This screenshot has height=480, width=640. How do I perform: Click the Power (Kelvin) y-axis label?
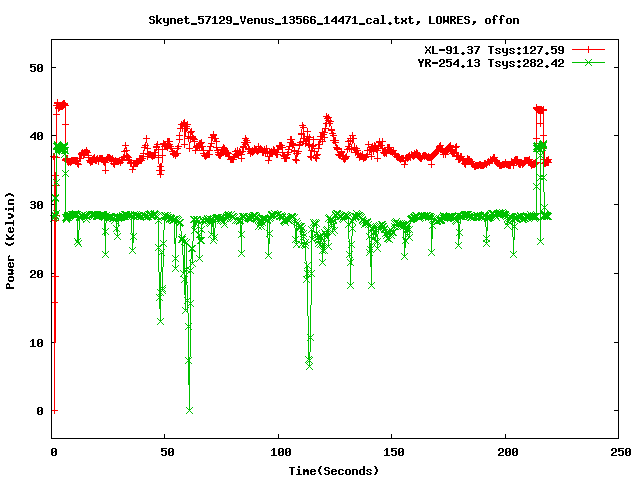click(10, 241)
